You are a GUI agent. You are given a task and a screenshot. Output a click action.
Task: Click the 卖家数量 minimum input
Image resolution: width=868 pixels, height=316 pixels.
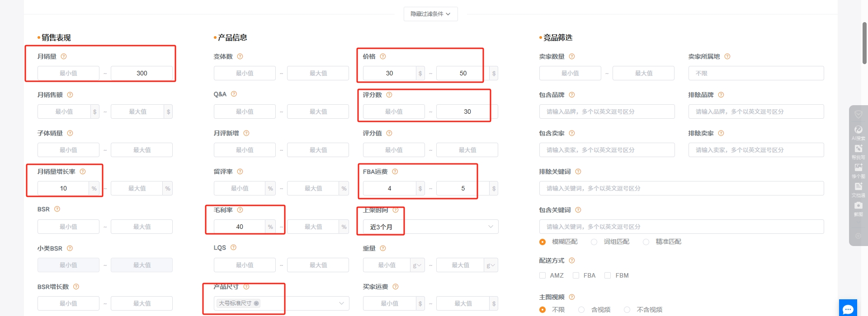click(x=570, y=73)
